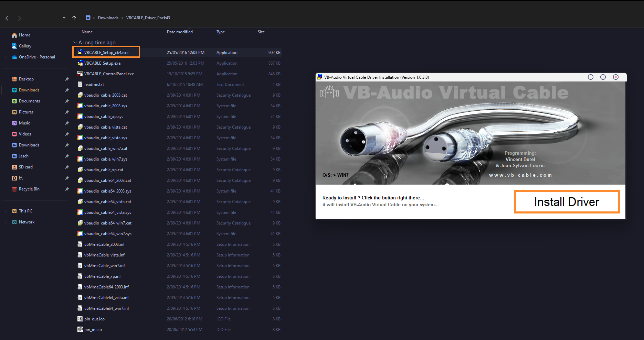Go back with the back arrow

(7, 18)
